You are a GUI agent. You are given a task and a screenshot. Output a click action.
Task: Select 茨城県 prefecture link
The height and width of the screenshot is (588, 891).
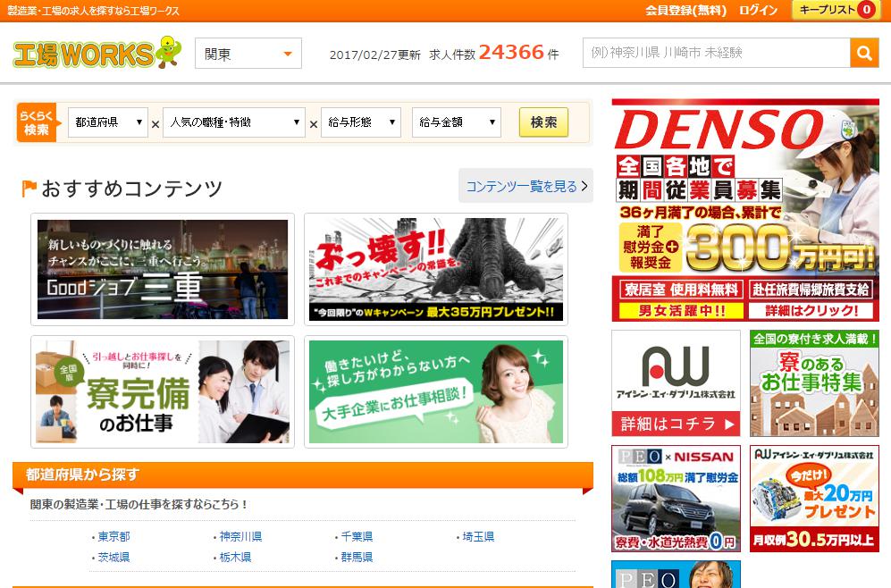113,558
